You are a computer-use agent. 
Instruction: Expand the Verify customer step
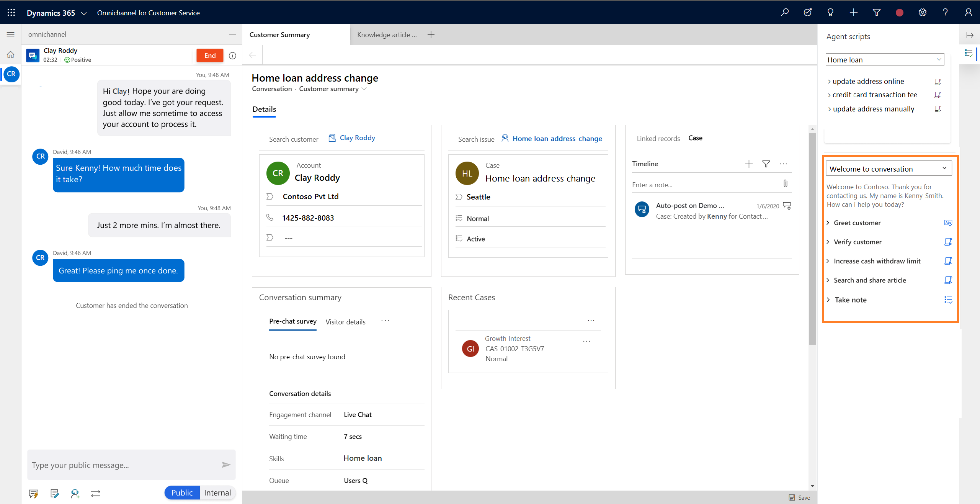coord(829,242)
